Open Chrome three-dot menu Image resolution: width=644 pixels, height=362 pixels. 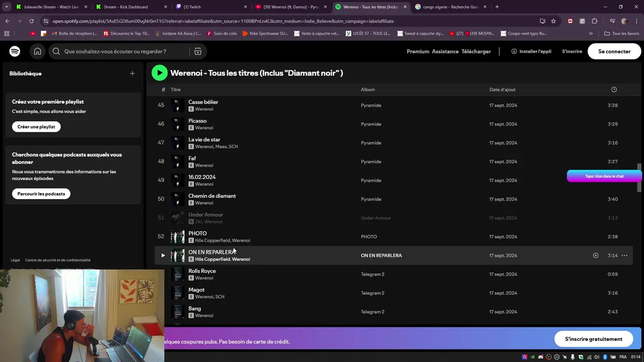point(636,21)
